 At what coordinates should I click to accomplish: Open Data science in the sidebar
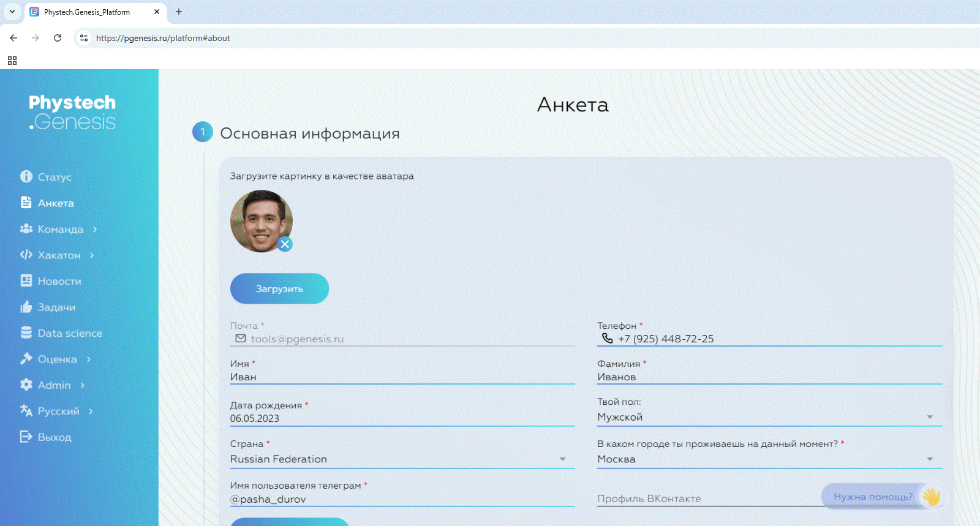click(70, 333)
